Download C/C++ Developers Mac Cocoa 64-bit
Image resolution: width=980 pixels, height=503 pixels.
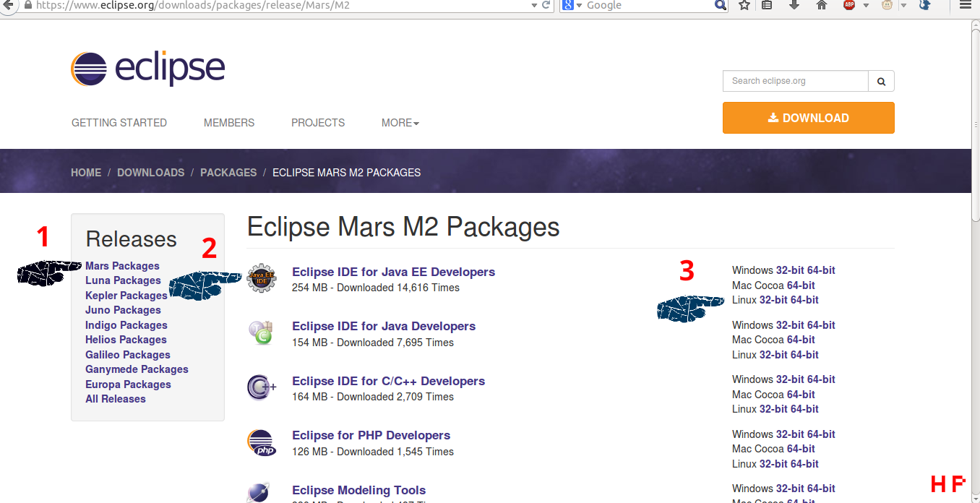pyautogui.click(x=801, y=395)
